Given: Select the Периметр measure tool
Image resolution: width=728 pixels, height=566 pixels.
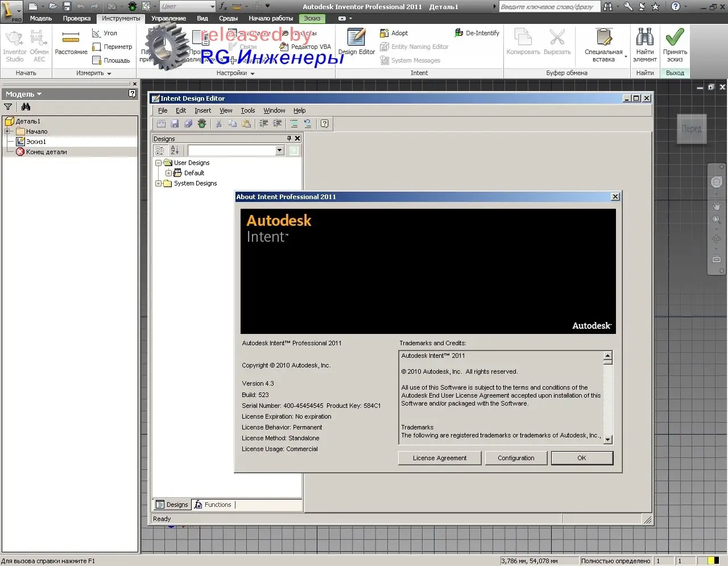Looking at the screenshot, I should pyautogui.click(x=112, y=47).
